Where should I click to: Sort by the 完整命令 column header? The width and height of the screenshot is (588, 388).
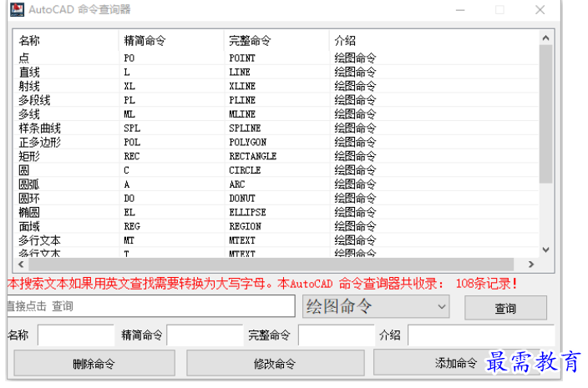pos(276,40)
